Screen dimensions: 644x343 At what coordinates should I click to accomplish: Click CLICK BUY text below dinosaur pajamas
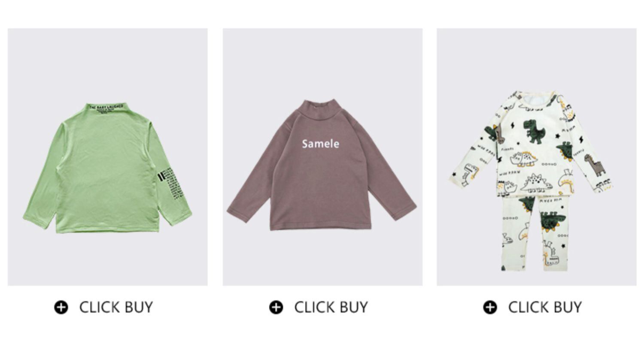[x=545, y=307]
